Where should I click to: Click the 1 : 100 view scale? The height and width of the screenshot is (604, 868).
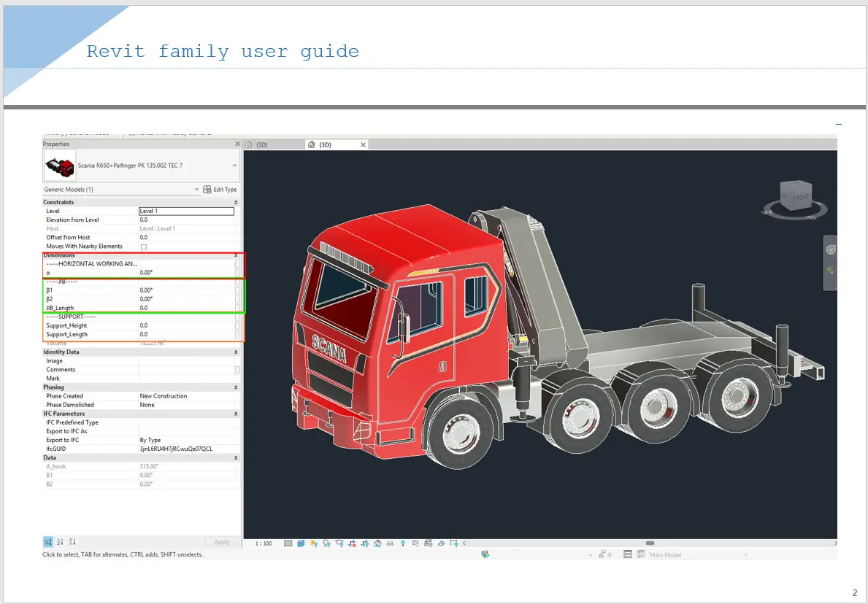coord(264,543)
